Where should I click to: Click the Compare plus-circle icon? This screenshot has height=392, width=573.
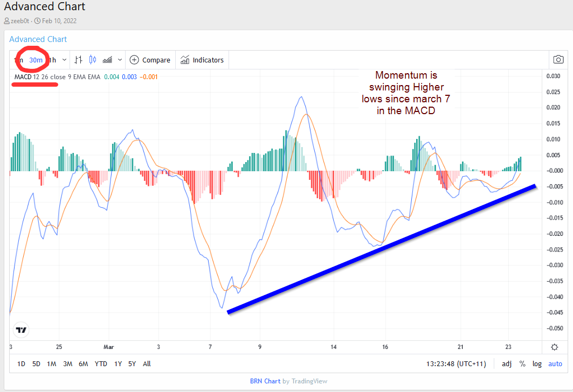point(134,60)
